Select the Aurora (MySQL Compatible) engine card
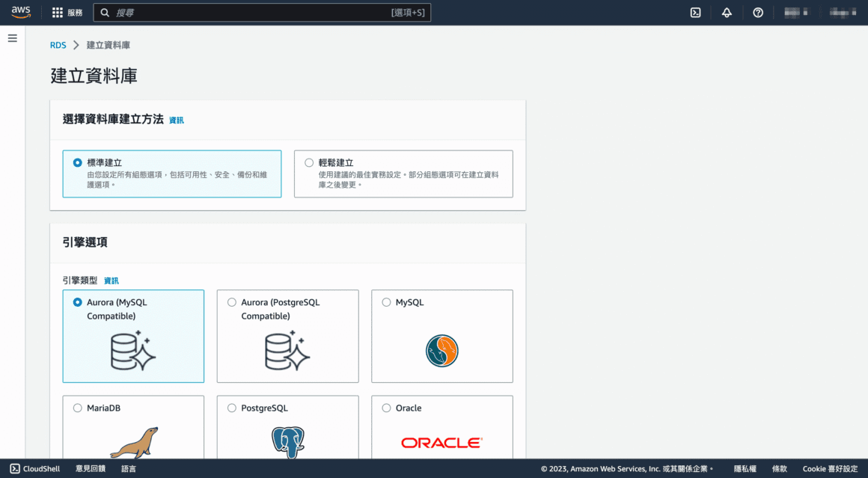Image resolution: width=868 pixels, height=478 pixels. coord(133,336)
